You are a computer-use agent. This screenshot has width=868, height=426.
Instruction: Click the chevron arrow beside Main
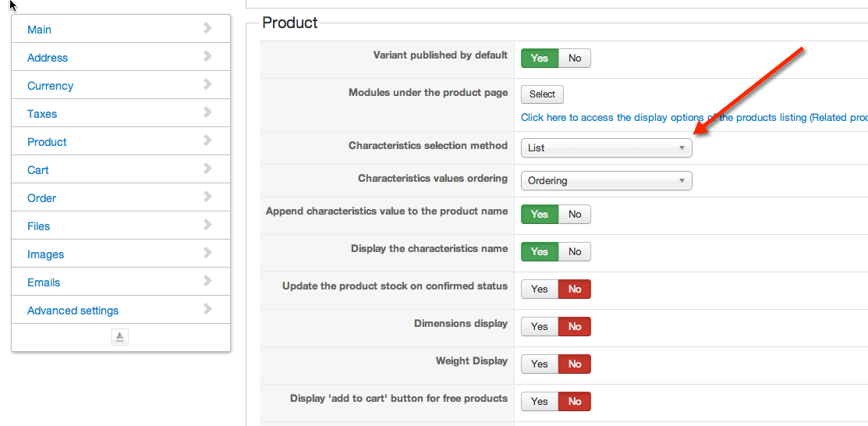click(207, 28)
